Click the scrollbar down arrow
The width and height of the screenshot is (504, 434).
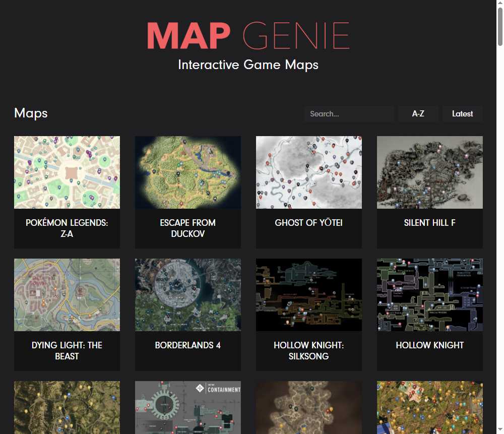coord(499,430)
